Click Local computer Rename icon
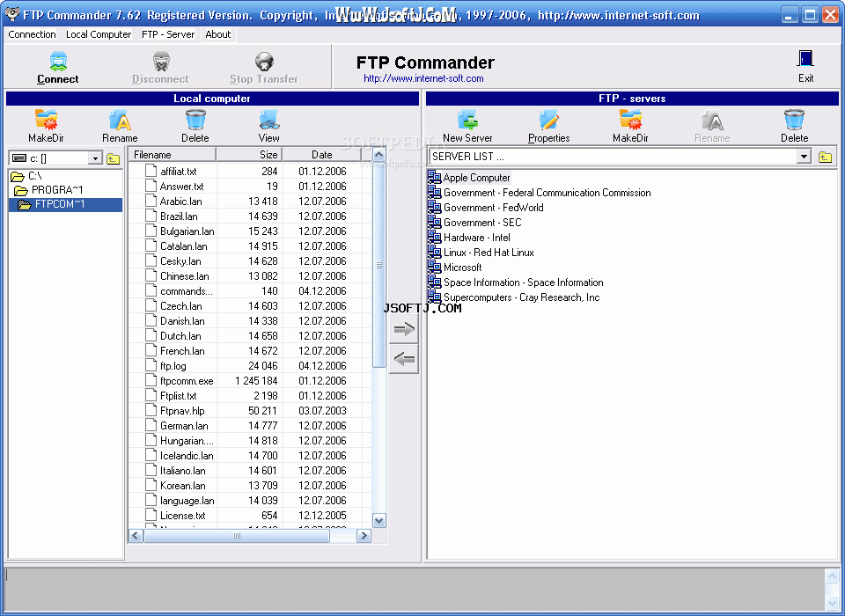This screenshot has width=845, height=616. coord(121,120)
